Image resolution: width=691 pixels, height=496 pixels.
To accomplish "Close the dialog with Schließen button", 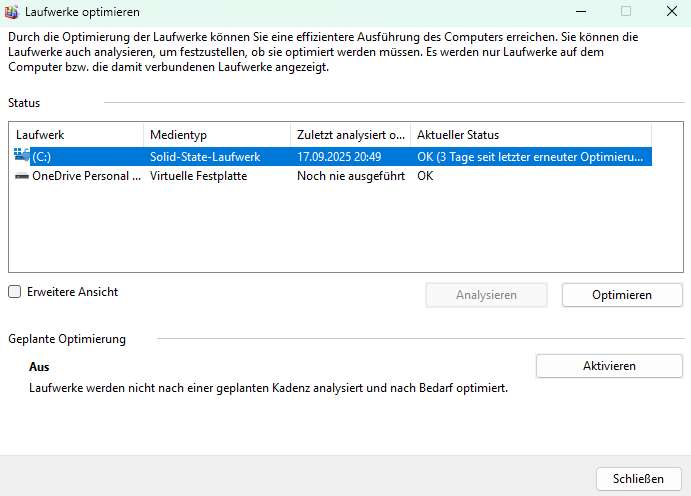I will (638, 477).
